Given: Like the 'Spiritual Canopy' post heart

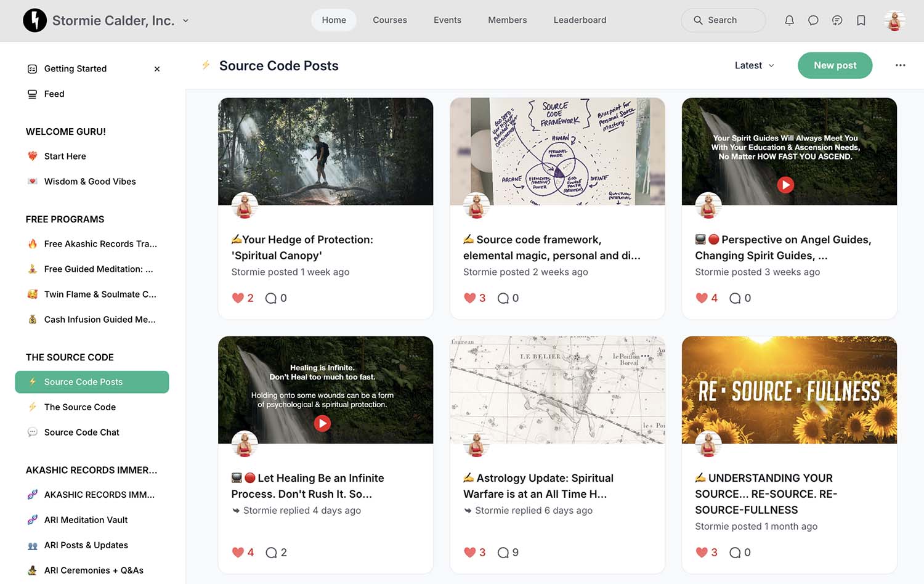Looking at the screenshot, I should coord(238,298).
